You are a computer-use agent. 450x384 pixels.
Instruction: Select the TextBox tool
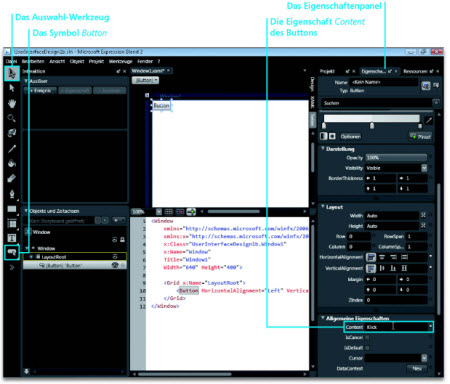(12, 238)
